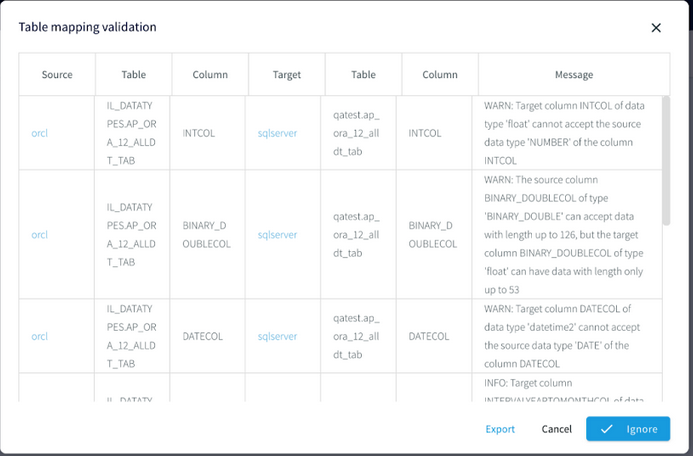
Task: Click the dialog title Table mapping validation
Action: [88, 27]
